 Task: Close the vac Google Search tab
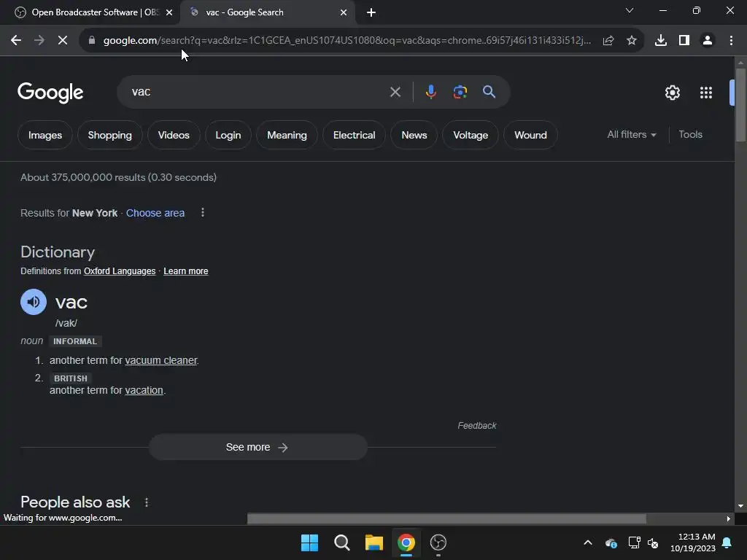pos(344,12)
